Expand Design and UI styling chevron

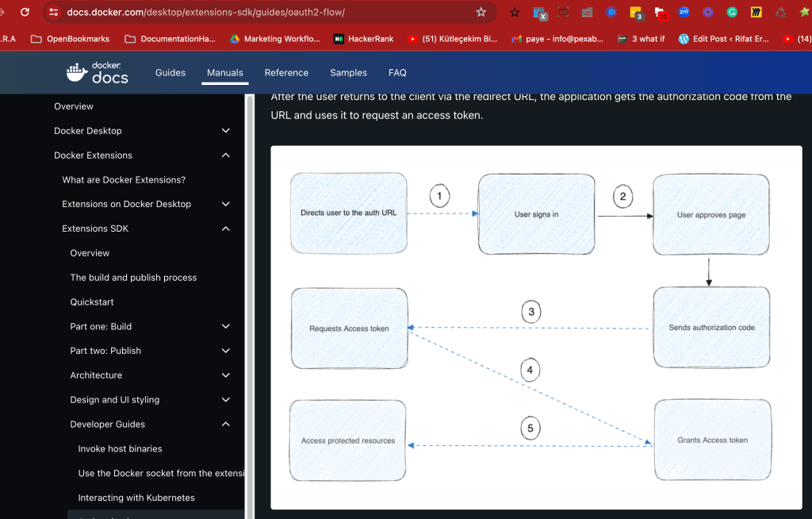point(226,400)
